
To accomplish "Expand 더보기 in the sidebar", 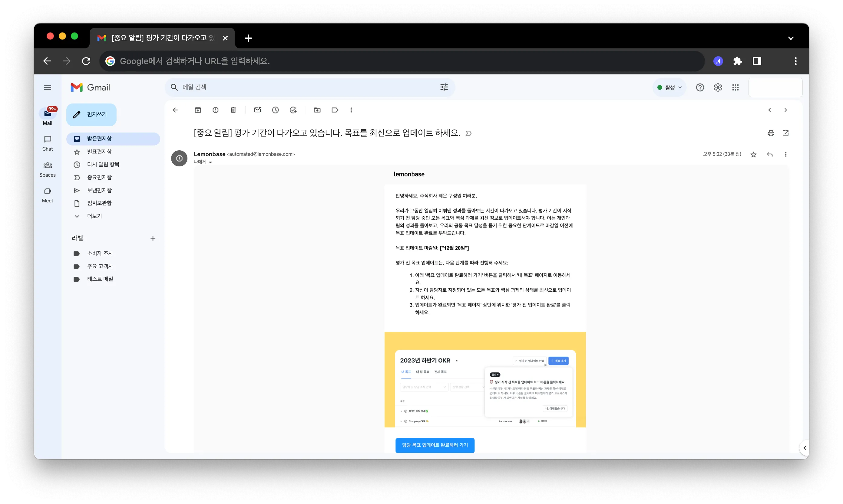I will [x=94, y=216].
